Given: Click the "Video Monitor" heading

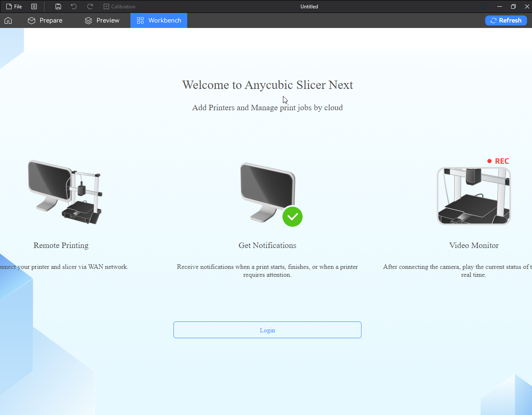Looking at the screenshot, I should [474, 245].
